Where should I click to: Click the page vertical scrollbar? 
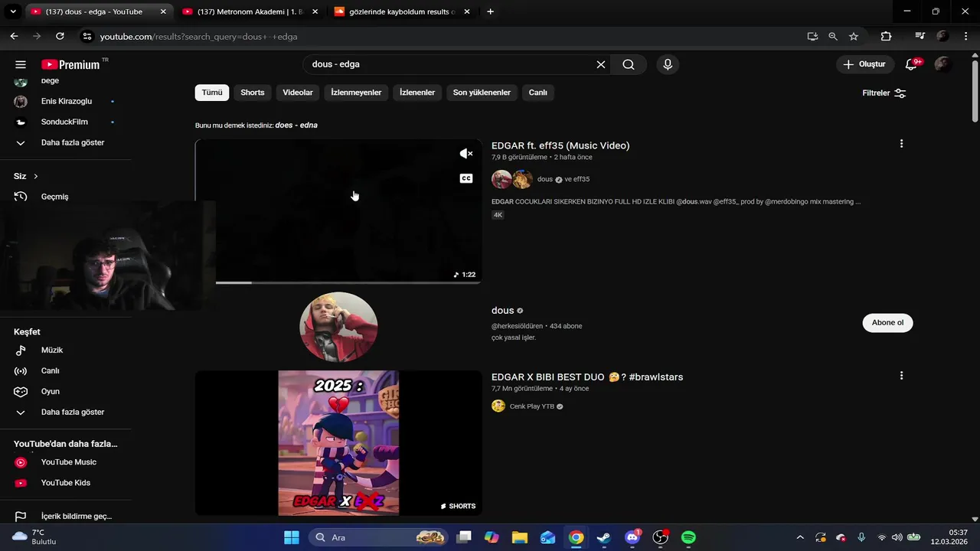point(975,92)
